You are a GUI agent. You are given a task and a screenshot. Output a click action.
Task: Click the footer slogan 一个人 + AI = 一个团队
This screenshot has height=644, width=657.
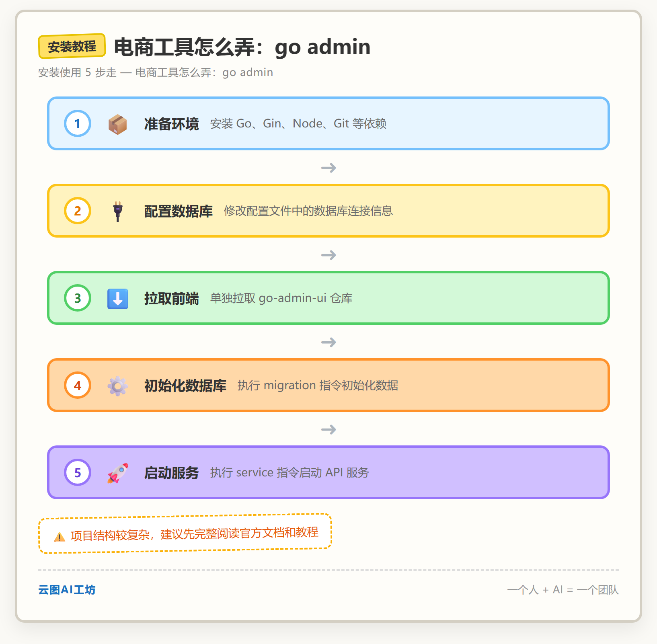pyautogui.click(x=563, y=590)
